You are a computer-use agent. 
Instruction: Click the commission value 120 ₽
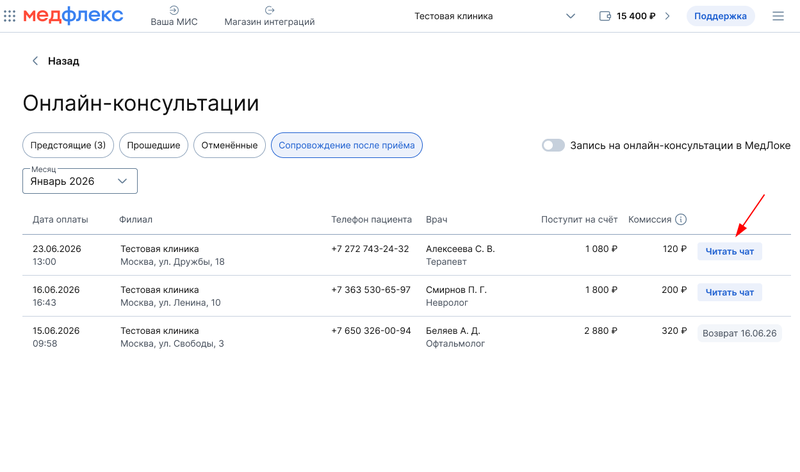pos(674,249)
